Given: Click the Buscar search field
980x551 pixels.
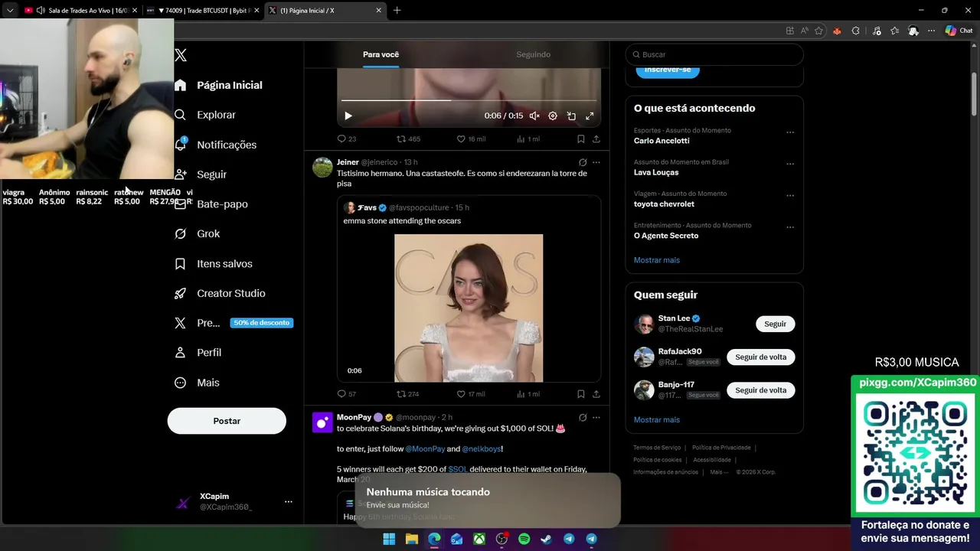Looking at the screenshot, I should pyautogui.click(x=714, y=54).
